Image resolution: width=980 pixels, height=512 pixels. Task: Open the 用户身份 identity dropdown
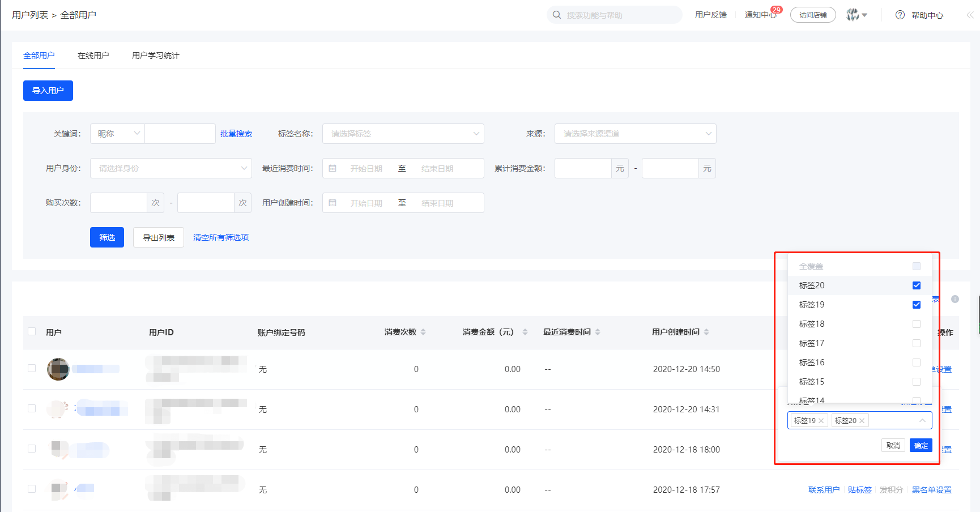point(171,168)
